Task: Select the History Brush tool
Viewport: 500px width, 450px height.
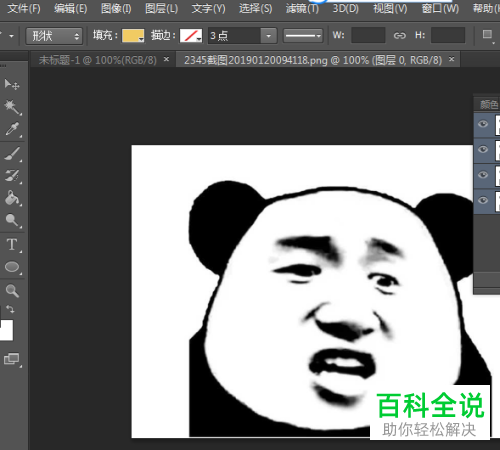Action: [x=12, y=176]
